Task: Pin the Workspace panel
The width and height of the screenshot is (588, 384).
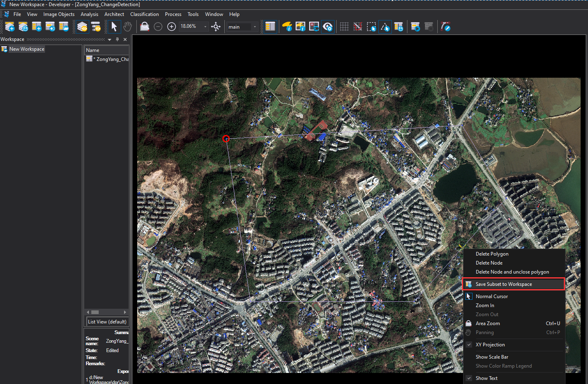Action: (117, 40)
